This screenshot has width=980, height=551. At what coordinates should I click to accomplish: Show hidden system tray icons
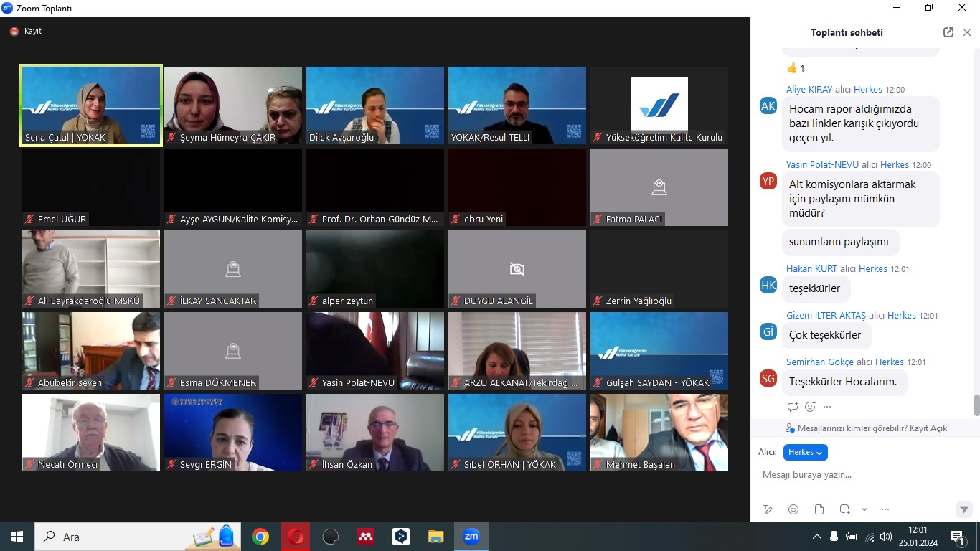point(816,537)
